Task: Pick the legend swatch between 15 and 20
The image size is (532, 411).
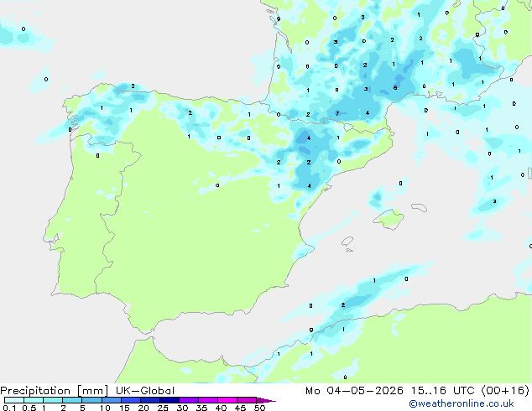Action: [131, 400]
